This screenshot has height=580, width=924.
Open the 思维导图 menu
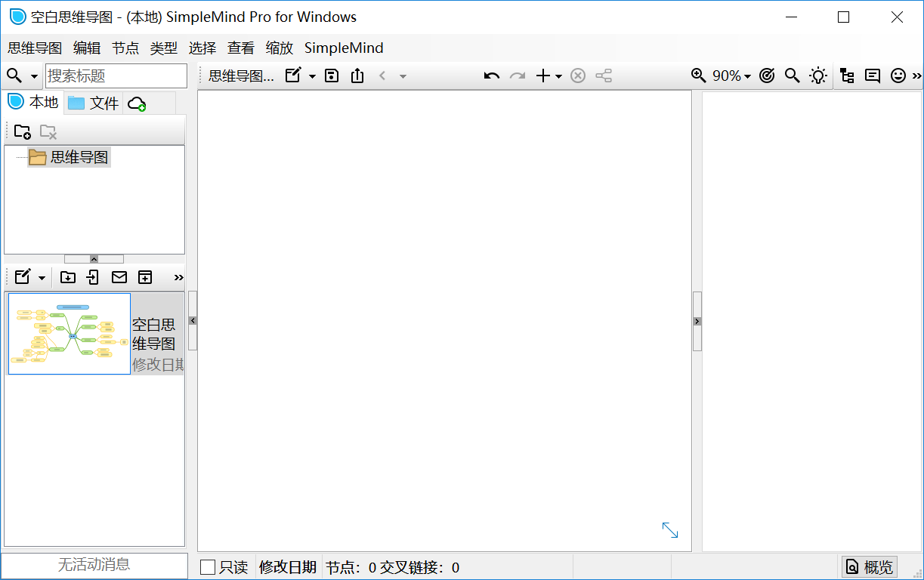coord(35,48)
